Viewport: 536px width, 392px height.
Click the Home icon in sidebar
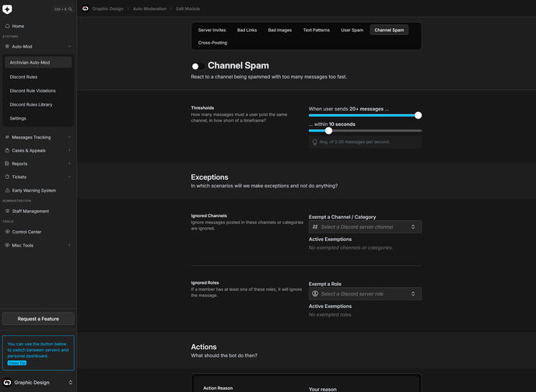point(7,26)
